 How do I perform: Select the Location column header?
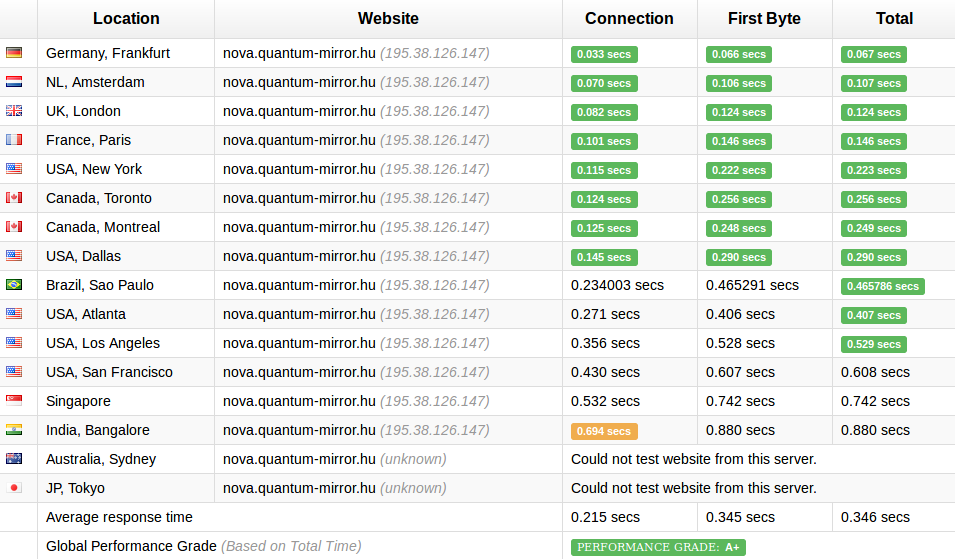(126, 19)
